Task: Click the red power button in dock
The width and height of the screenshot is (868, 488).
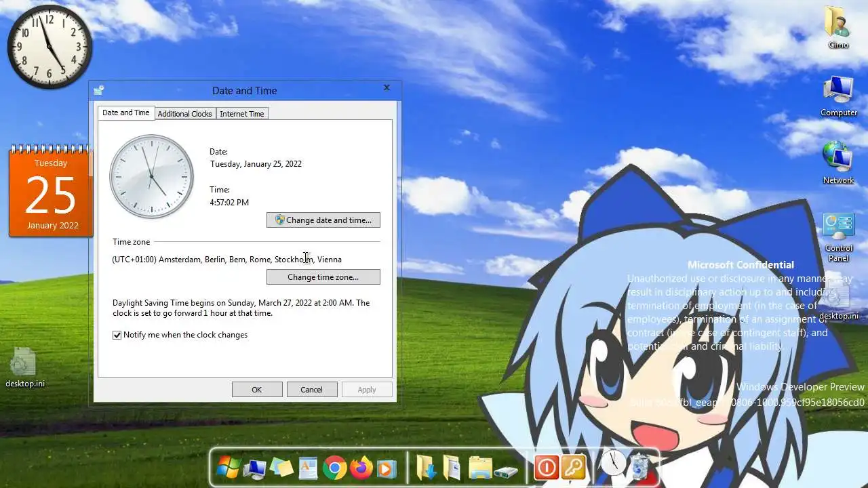Action: [547, 468]
